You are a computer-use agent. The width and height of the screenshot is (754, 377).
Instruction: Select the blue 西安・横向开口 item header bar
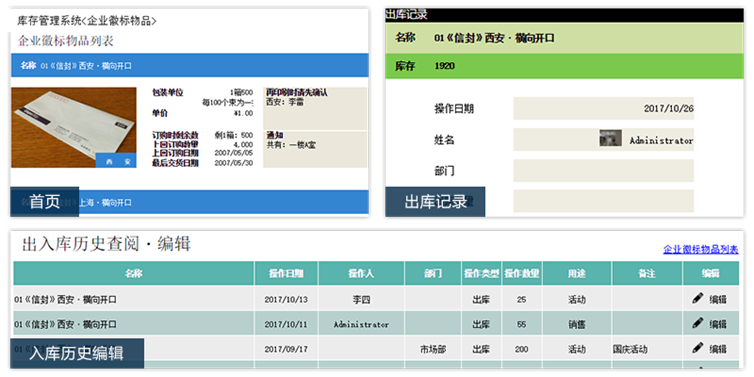tap(189, 66)
